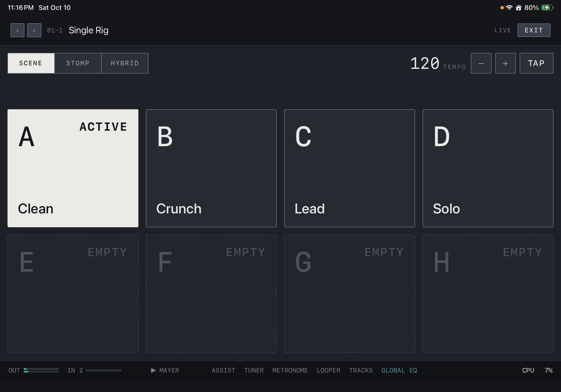Click the Single Rig preset name
Viewport: 561px width, 392px height.
[89, 30]
